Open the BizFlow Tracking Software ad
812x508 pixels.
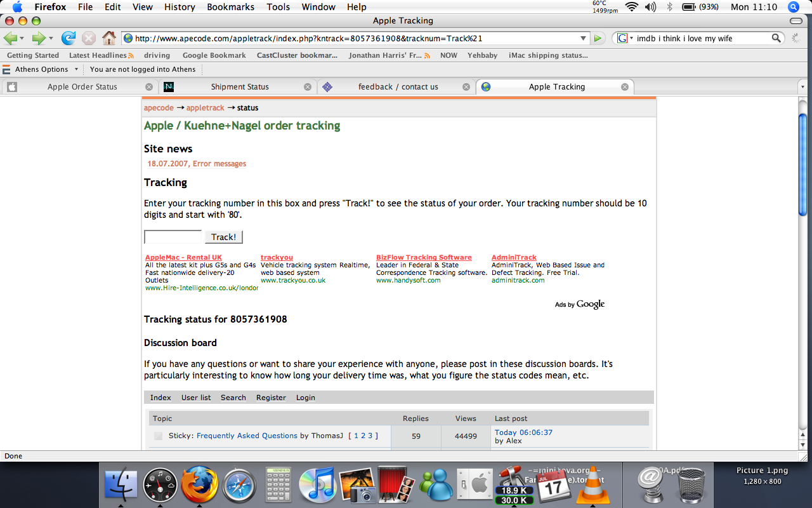tap(424, 258)
